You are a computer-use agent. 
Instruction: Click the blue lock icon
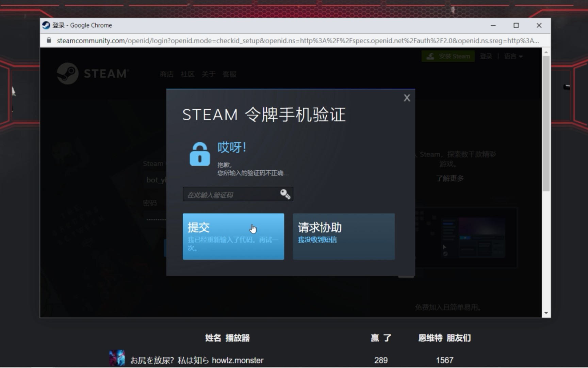pyautogui.click(x=199, y=154)
